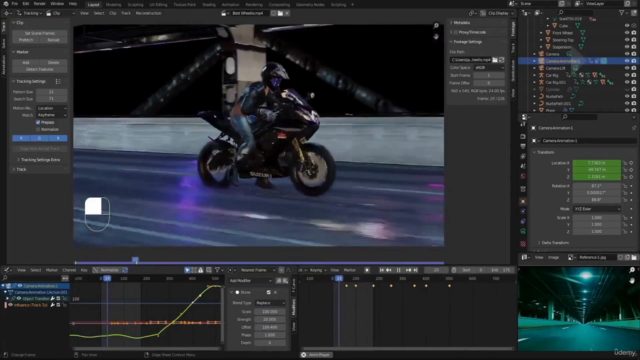This screenshot has height=360, width=640.
Task: Open the outliner editor type selector
Action: pos(526,13)
